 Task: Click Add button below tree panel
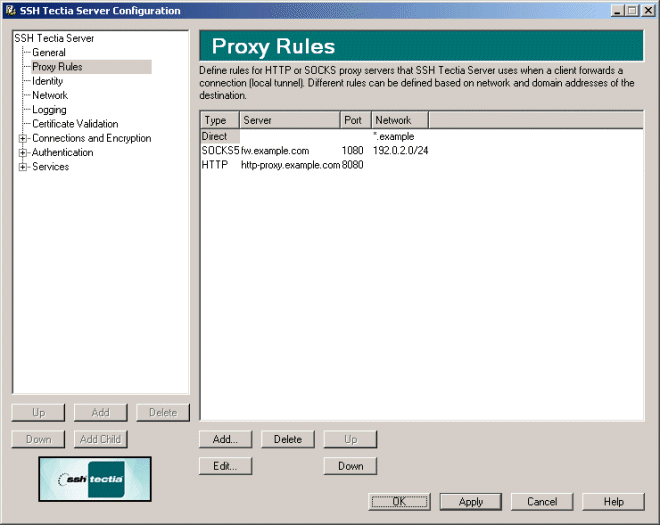(x=101, y=413)
